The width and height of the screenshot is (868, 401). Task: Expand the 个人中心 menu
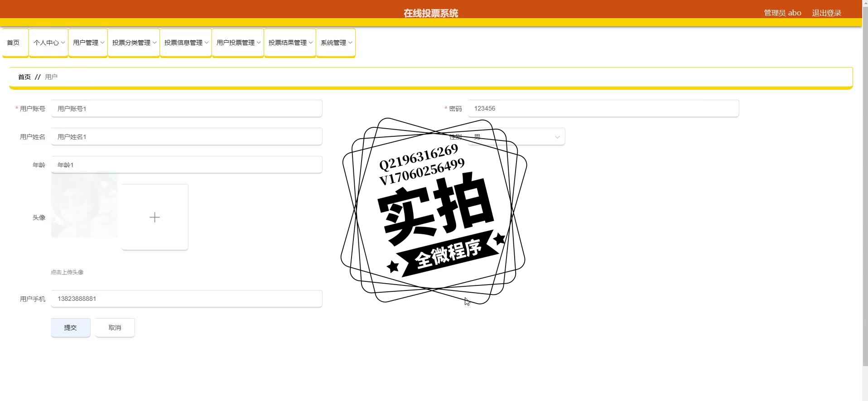tap(48, 43)
